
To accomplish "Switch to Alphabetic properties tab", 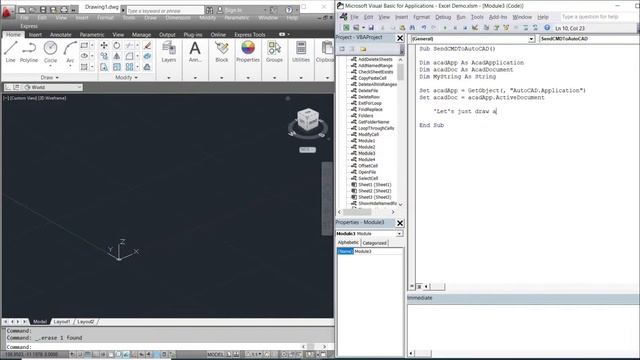I will pos(348,242).
